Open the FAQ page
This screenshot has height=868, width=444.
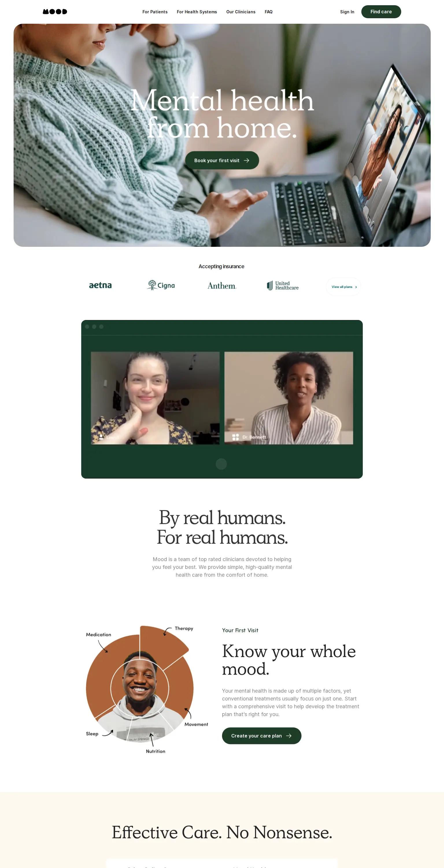tap(269, 12)
